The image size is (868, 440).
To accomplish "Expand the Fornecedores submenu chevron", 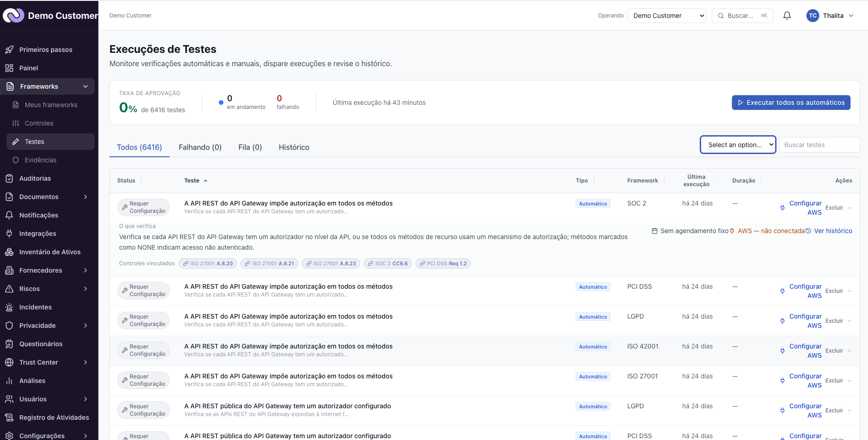I will pos(86,270).
